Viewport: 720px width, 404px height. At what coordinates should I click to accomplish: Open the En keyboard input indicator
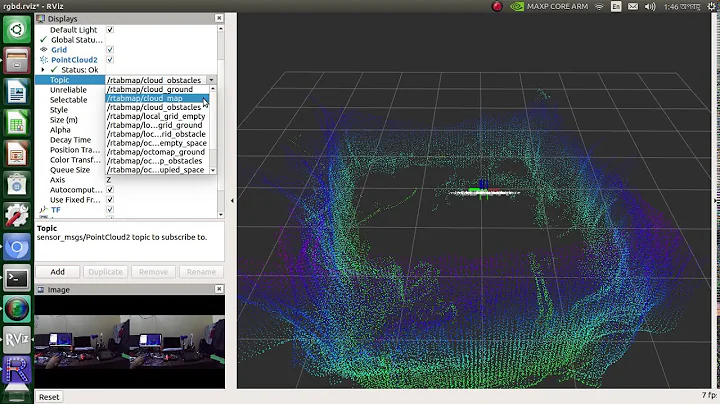click(x=616, y=6)
